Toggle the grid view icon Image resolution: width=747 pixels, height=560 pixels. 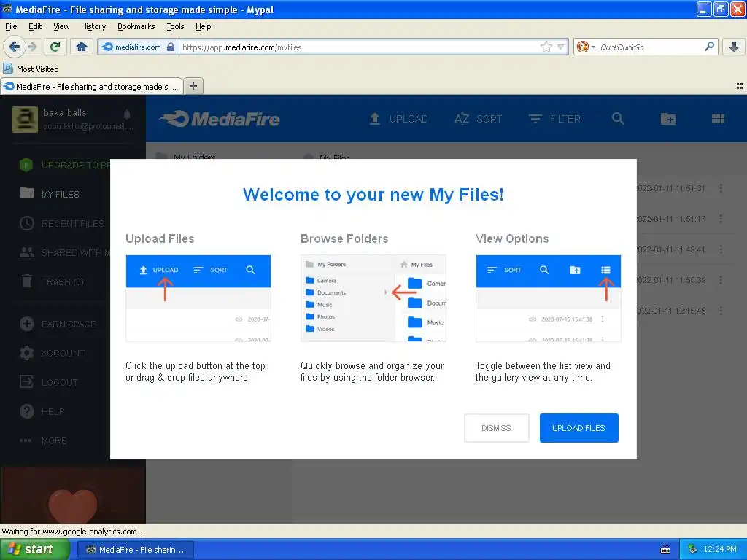[x=718, y=119]
